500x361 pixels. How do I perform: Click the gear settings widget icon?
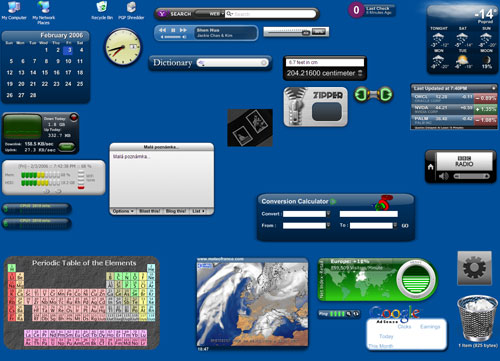[474, 268]
